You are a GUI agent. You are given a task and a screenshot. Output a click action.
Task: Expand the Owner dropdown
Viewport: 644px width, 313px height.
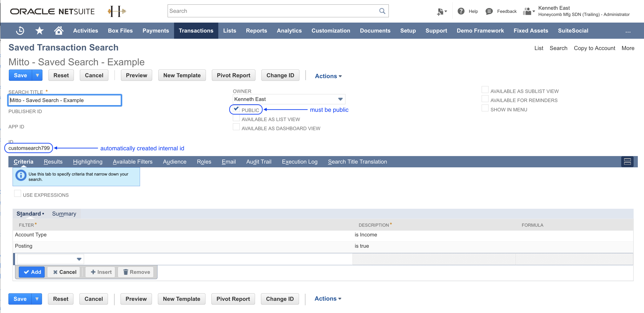(x=340, y=99)
